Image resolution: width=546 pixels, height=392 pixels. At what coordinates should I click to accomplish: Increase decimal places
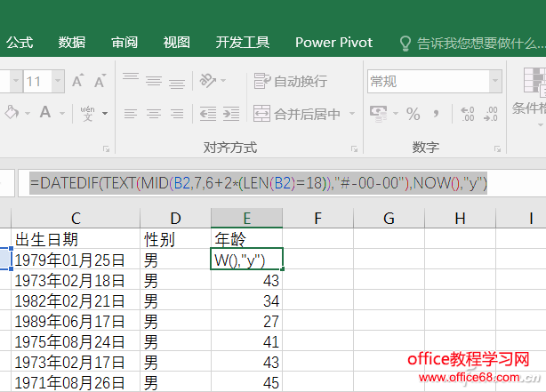click(x=468, y=114)
